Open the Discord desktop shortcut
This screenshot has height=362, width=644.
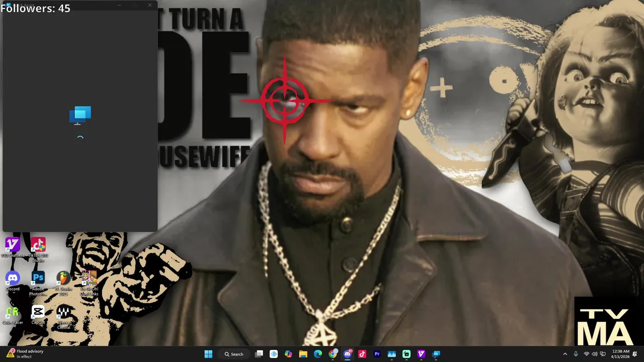13,282
